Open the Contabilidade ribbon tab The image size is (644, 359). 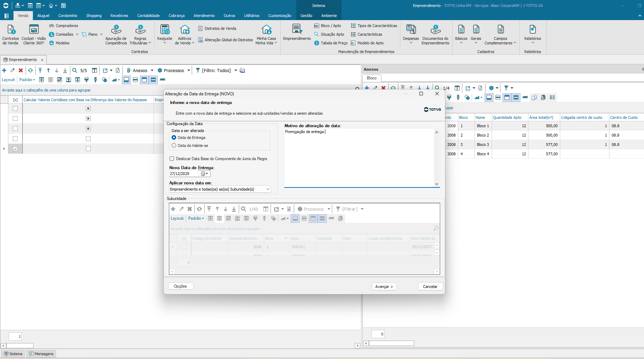(148, 16)
